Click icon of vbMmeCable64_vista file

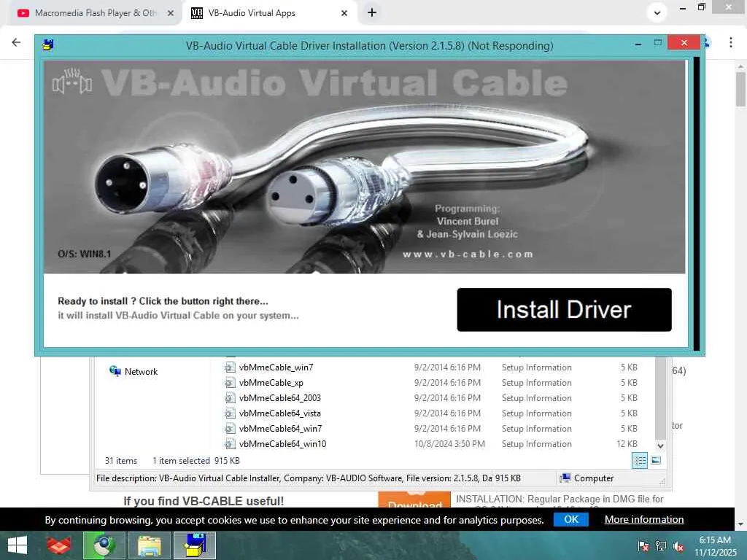230,413
